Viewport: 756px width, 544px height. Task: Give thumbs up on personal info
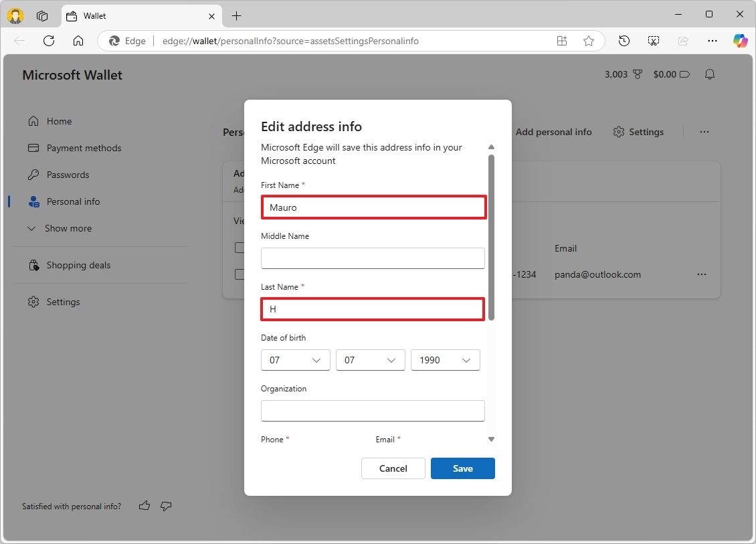coord(144,506)
